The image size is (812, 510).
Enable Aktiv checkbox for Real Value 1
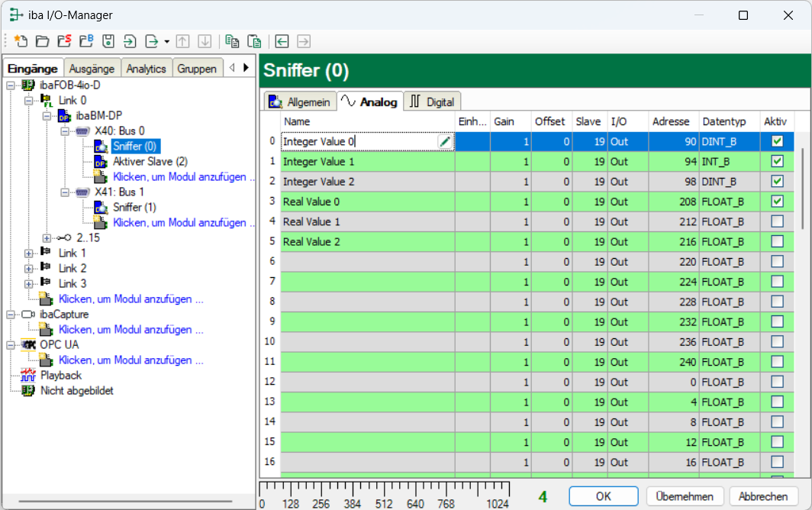777,221
